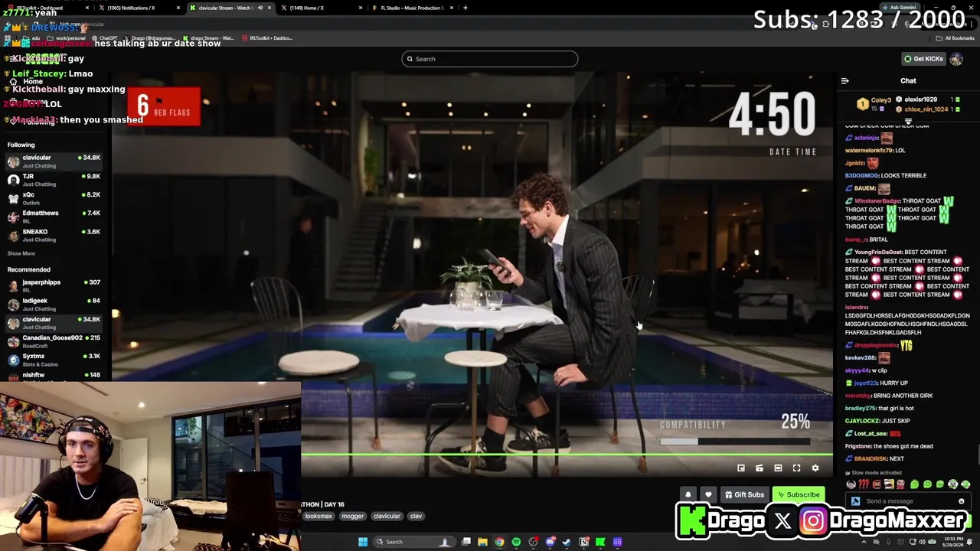Open the ChatGPT bookmark
This screenshot has width=980, height=551.
tap(105, 37)
